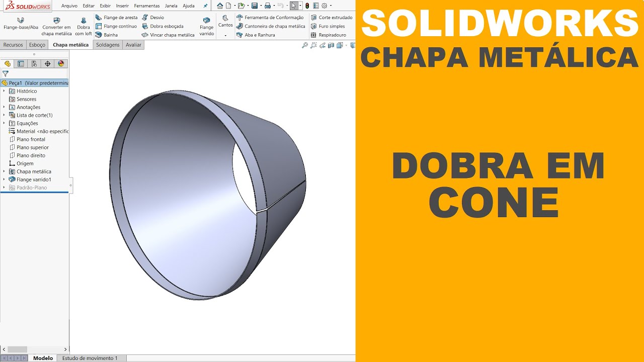This screenshot has width=644, height=362.
Task: Open the Ferramentas menu
Action: [x=147, y=6]
